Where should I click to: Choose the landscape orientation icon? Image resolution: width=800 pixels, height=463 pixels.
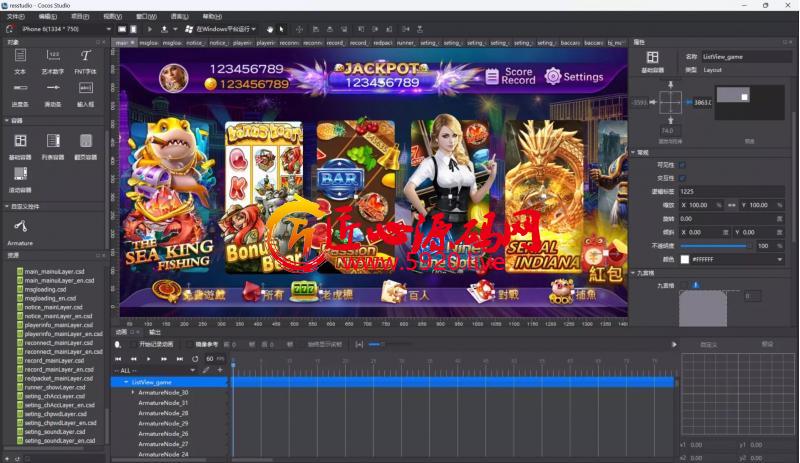122,29
